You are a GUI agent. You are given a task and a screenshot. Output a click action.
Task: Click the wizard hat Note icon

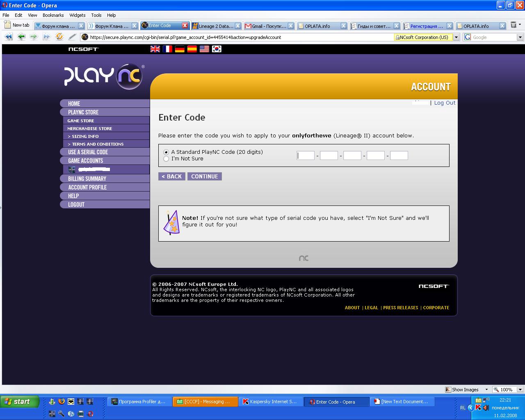click(x=171, y=223)
